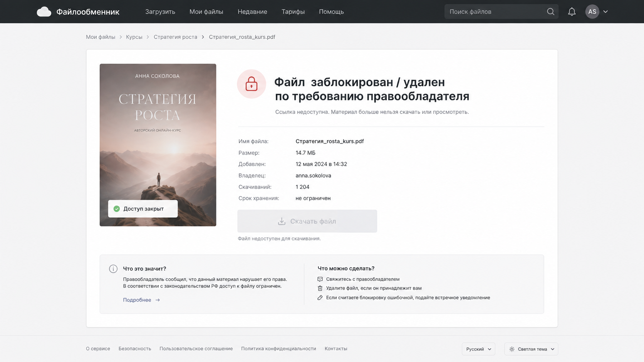
Task: Click the download icon on disabled button
Action: point(282,221)
